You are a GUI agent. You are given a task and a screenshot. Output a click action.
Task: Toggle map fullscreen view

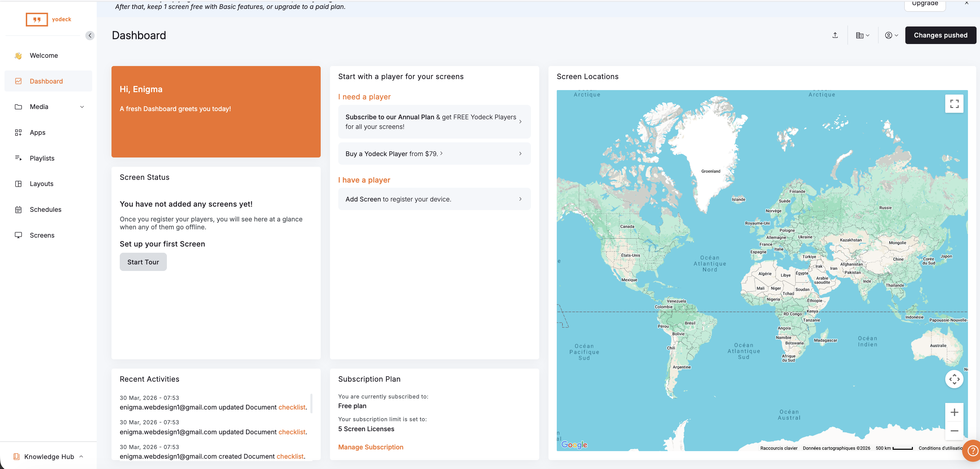click(x=954, y=104)
